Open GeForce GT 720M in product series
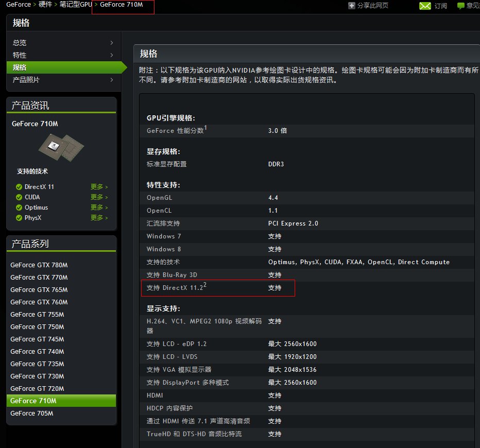The height and width of the screenshot is (448, 480). [x=37, y=388]
